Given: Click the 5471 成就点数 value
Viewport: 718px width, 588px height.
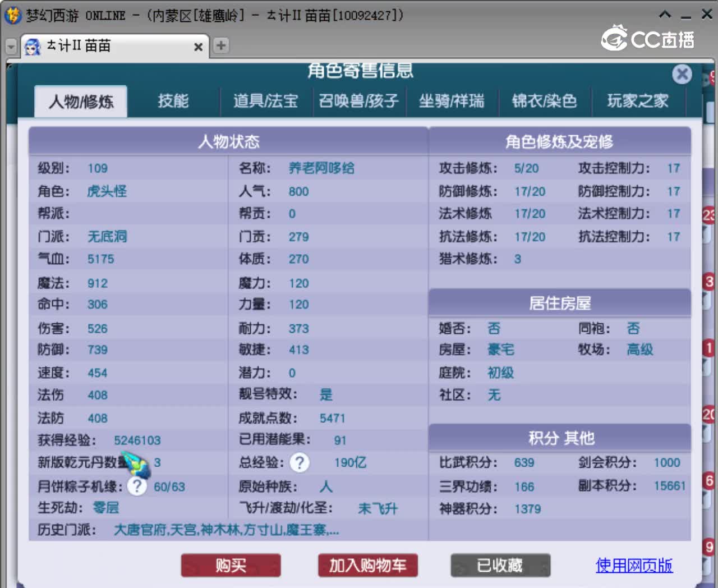Looking at the screenshot, I should 333,418.
